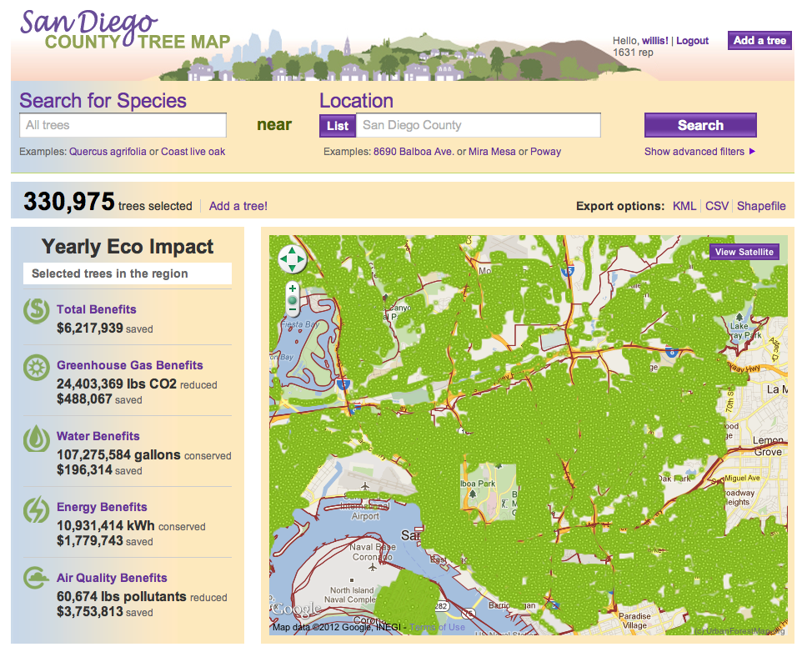Click the $488,067 saved amount
Screen dimensions: 812x657
coord(99,399)
